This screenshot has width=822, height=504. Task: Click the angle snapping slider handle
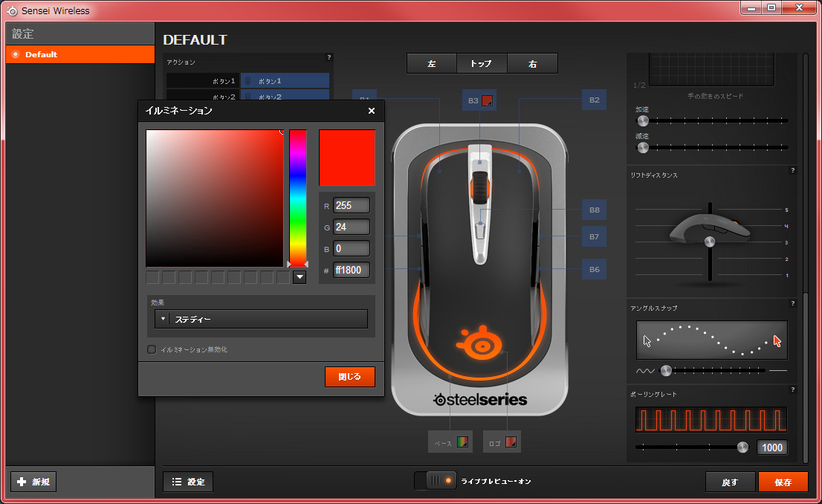point(666,371)
